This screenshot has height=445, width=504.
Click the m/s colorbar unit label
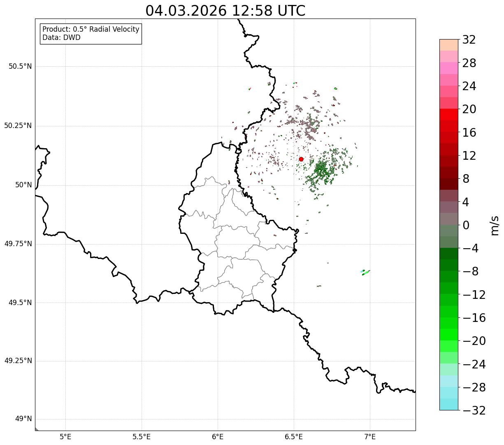point(495,225)
